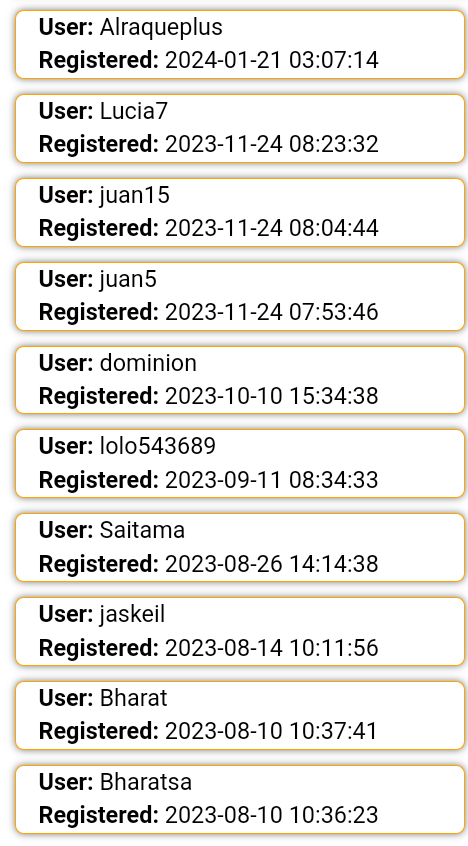Select the Bharatsa user entry
This screenshot has width=468, height=846.
(x=240, y=799)
